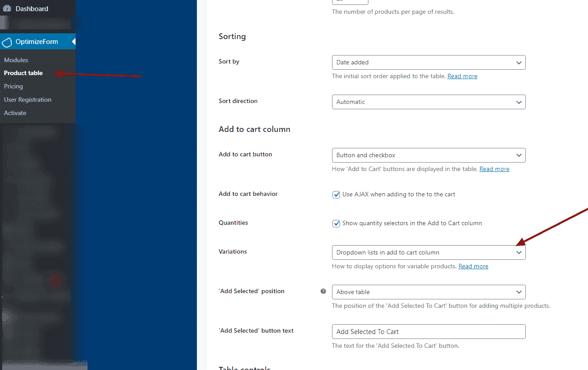The height and width of the screenshot is (370, 588).
Task: Click Activate in the sidebar
Action: 15,113
